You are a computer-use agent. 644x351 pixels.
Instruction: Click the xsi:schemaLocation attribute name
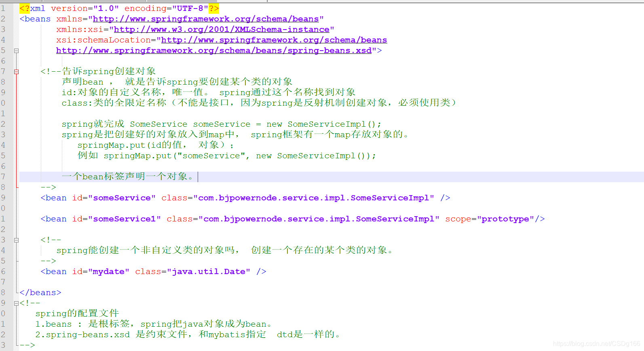(x=103, y=40)
